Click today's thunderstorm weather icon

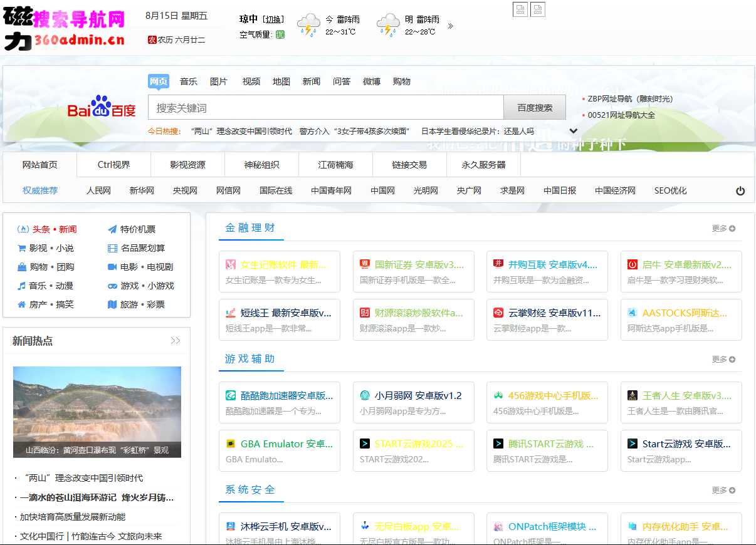coord(308,25)
